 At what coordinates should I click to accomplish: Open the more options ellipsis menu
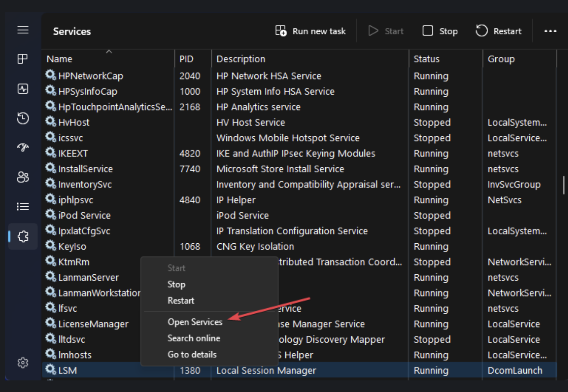coord(550,31)
